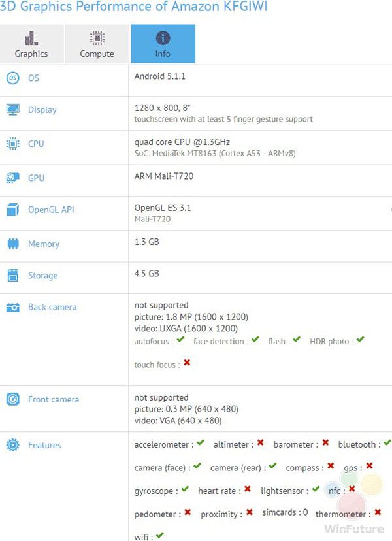Click the ARM Mali-T720 value

[164, 176]
